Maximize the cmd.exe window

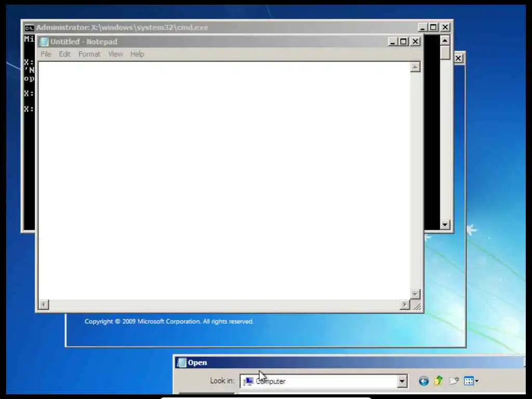(433, 28)
